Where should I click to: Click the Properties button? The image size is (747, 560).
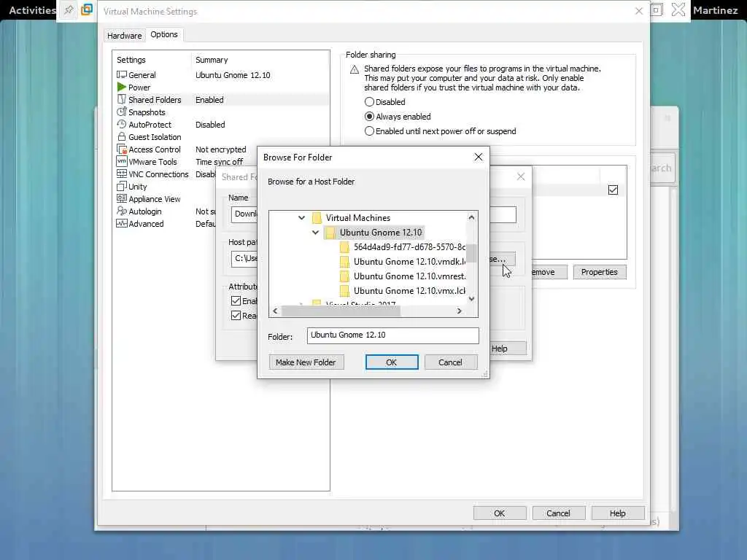(x=600, y=272)
